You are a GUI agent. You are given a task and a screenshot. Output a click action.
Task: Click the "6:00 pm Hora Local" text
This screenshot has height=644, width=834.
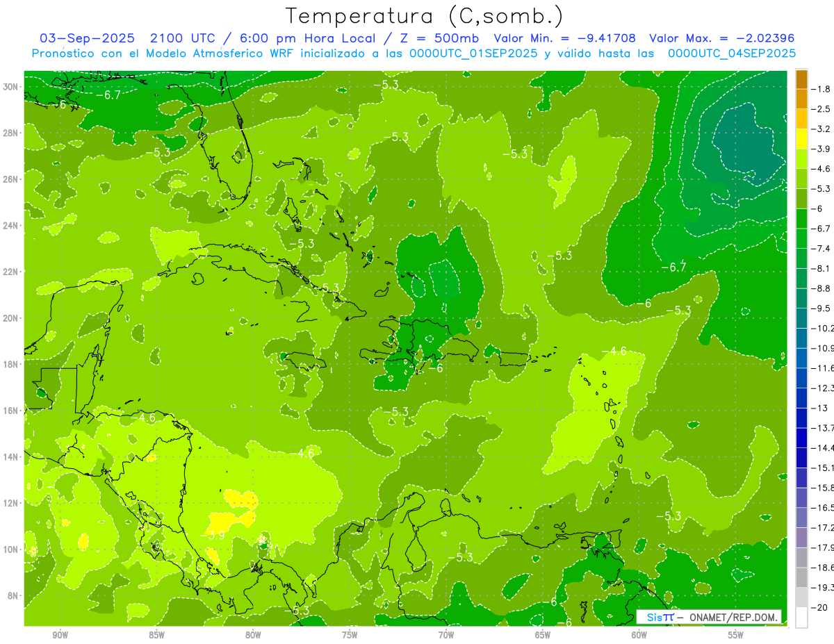(306, 38)
